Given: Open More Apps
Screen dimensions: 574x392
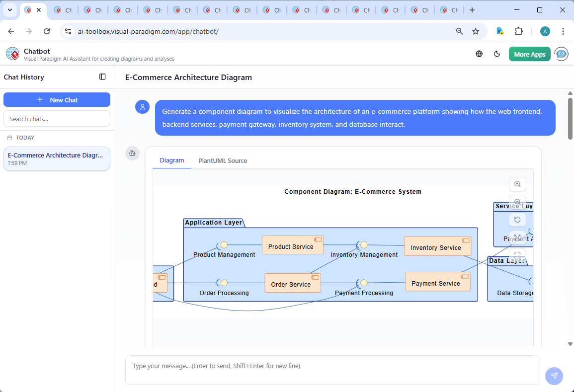Looking at the screenshot, I should coord(529,54).
